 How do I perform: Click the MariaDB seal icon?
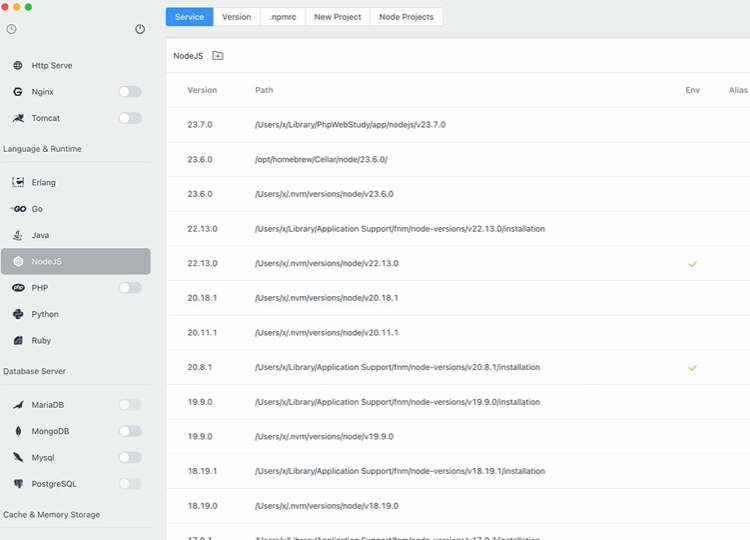tap(18, 405)
